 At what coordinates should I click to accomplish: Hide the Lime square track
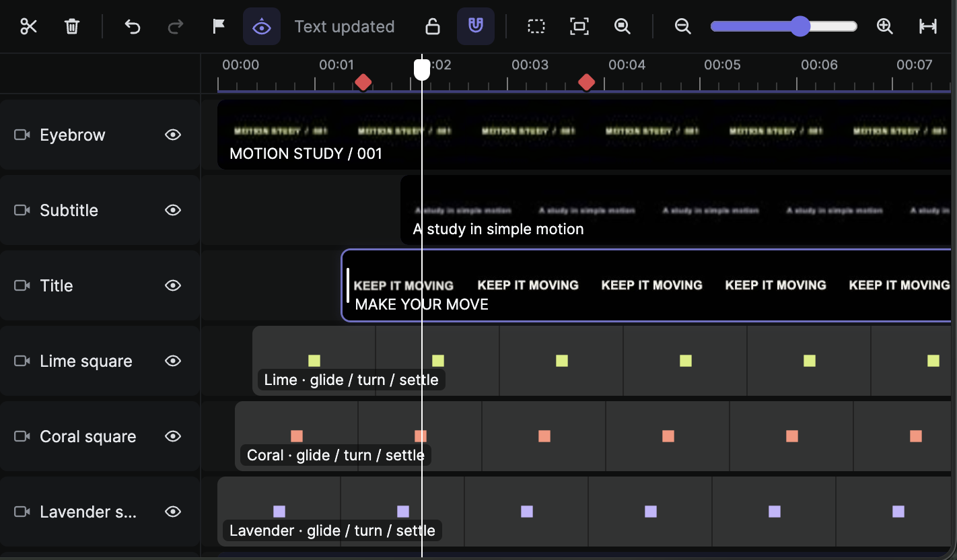173,361
